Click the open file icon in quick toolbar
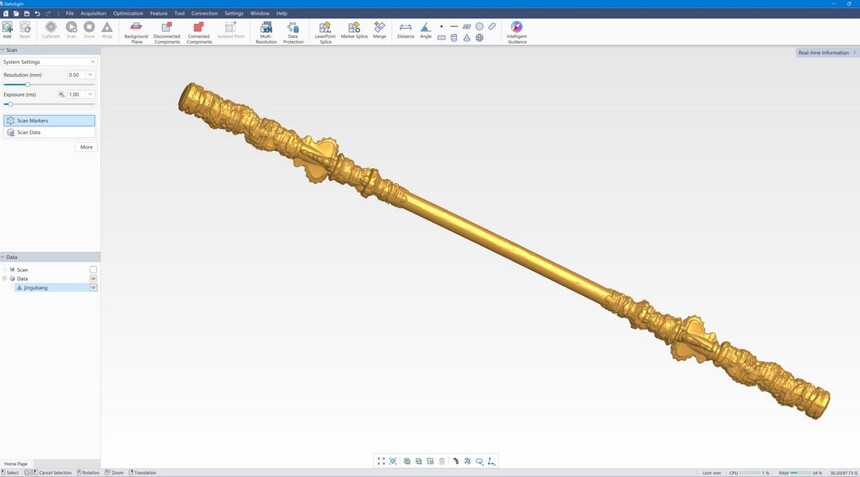 tap(16, 13)
